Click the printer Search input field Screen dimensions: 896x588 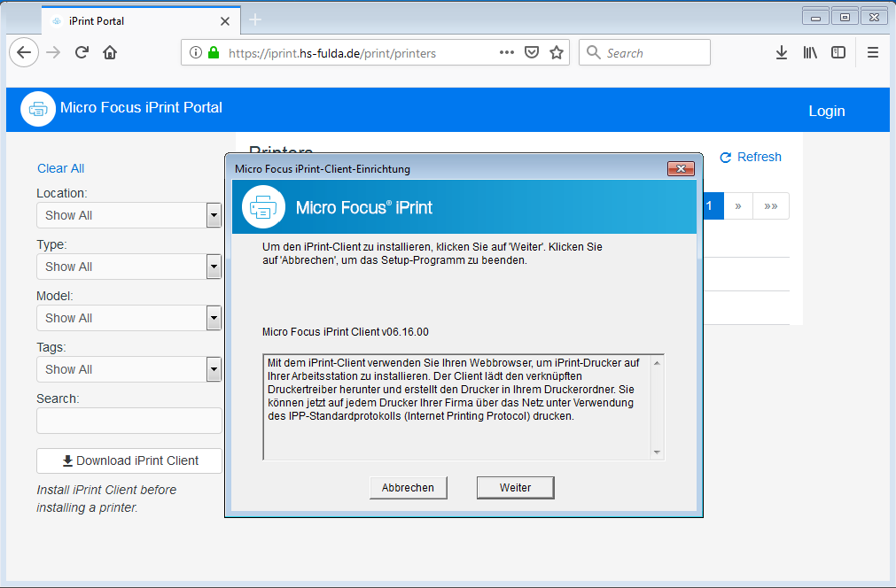point(129,421)
